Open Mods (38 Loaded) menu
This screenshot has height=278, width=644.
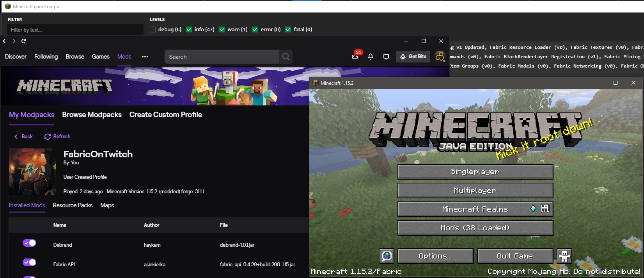click(475, 228)
